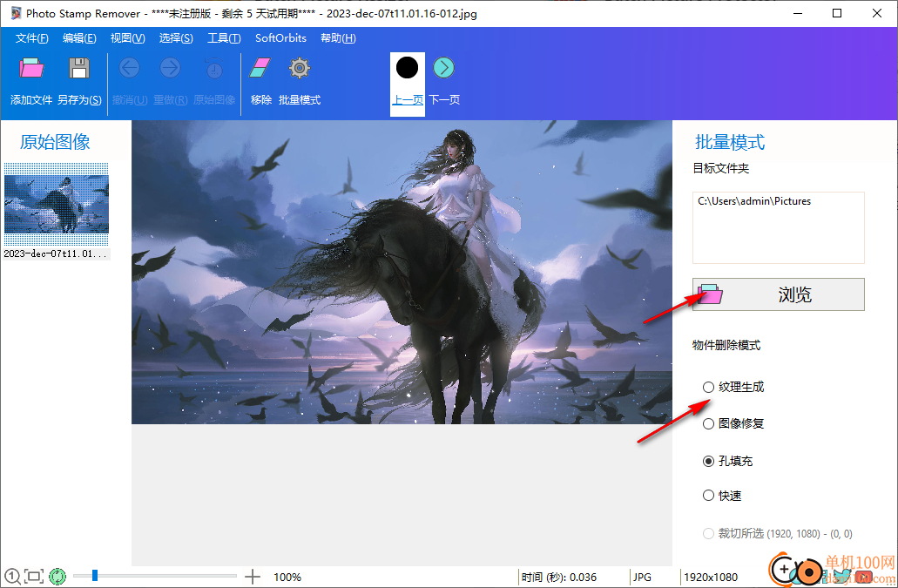Open Batch Mode gear icon
Screen dimensions: 898x588
pos(299,68)
